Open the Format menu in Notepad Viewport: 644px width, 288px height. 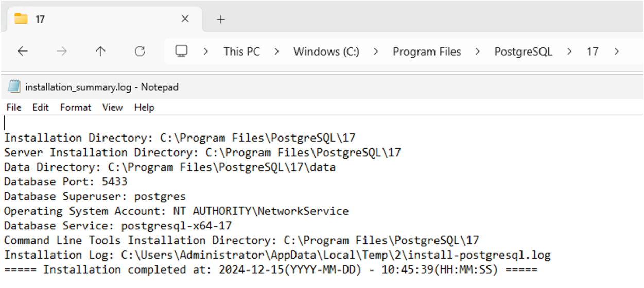(x=75, y=107)
